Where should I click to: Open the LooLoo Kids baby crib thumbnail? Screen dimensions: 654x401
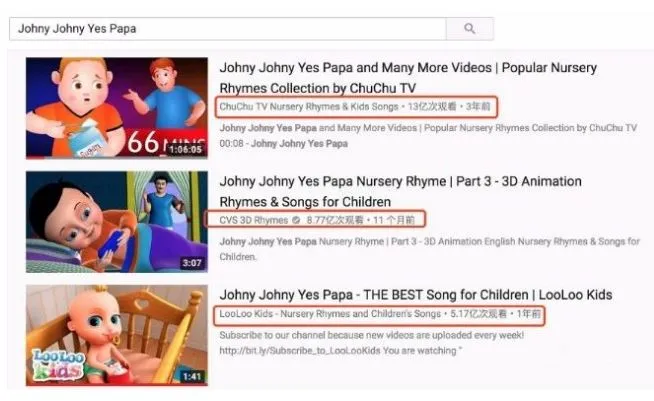pos(117,335)
